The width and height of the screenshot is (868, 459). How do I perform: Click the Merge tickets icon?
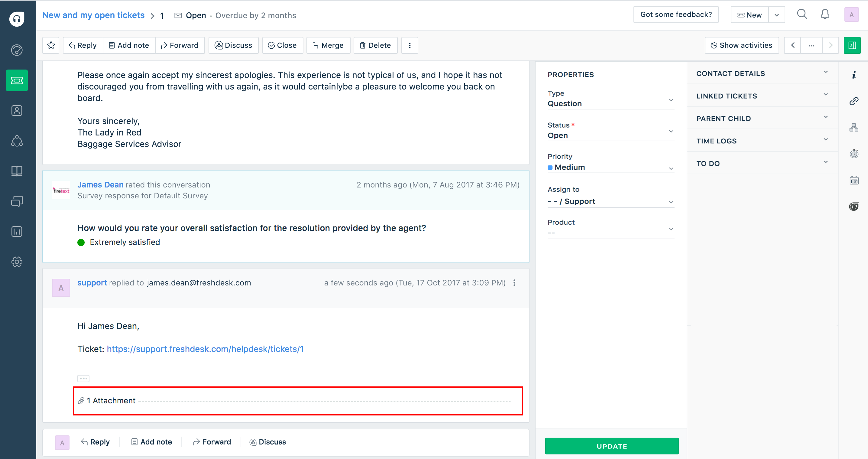pos(327,45)
